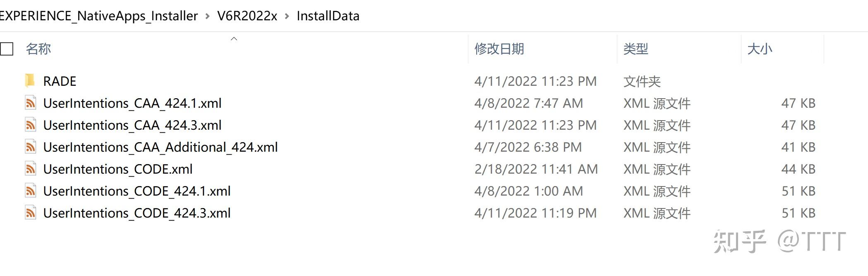Click the UserIntentions_CODE_424.1.xml file icon

click(30, 191)
